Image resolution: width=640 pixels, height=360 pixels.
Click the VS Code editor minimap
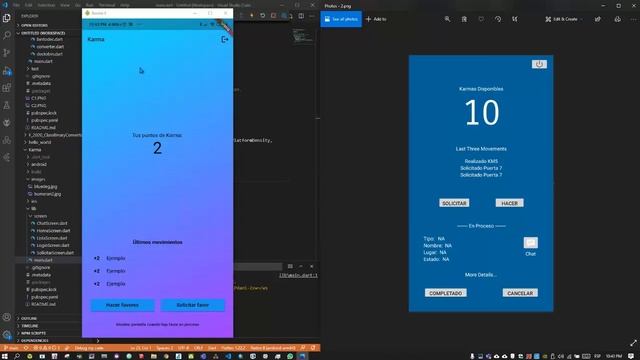[x=303, y=36]
